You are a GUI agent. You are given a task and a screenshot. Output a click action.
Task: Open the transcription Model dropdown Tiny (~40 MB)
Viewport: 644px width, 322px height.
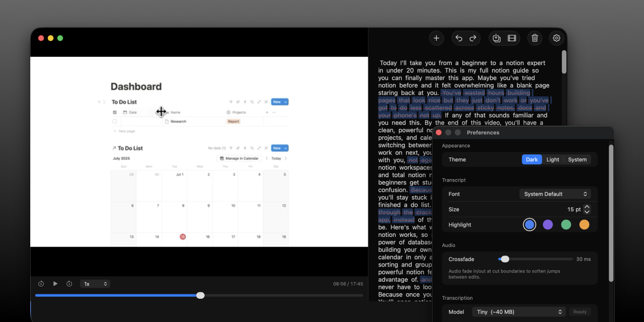point(519,312)
